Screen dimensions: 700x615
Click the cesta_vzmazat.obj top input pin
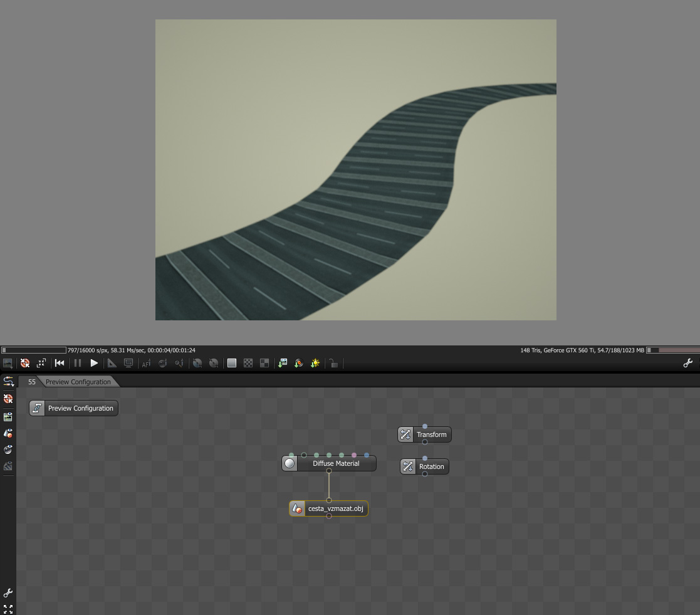click(329, 500)
